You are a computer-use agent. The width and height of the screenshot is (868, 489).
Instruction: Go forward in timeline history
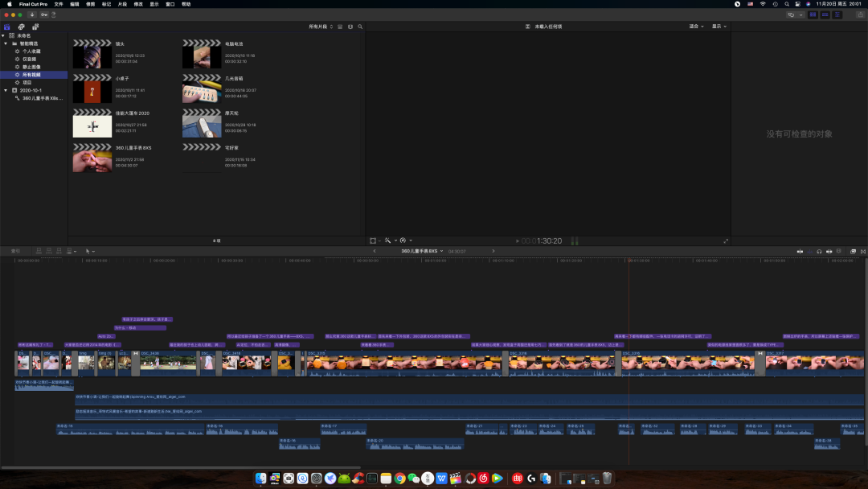(x=493, y=251)
